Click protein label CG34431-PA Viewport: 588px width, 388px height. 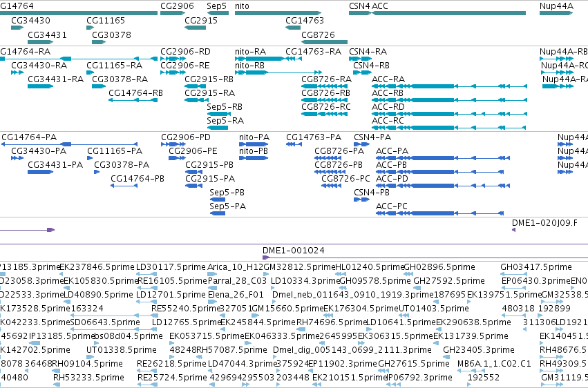(x=55, y=165)
